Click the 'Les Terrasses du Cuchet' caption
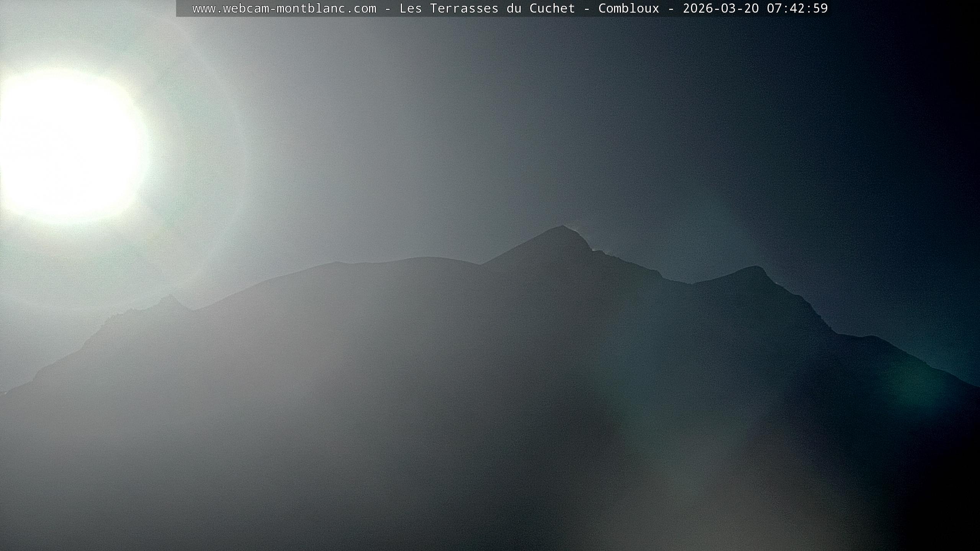The width and height of the screenshot is (980, 551). [x=487, y=8]
